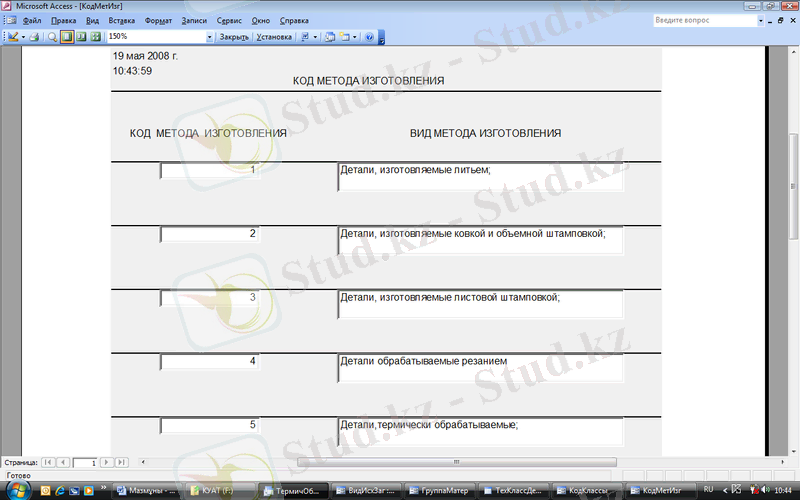Go to previous page navigation button
Image resolution: width=800 pixels, height=500 pixels.
63,462
